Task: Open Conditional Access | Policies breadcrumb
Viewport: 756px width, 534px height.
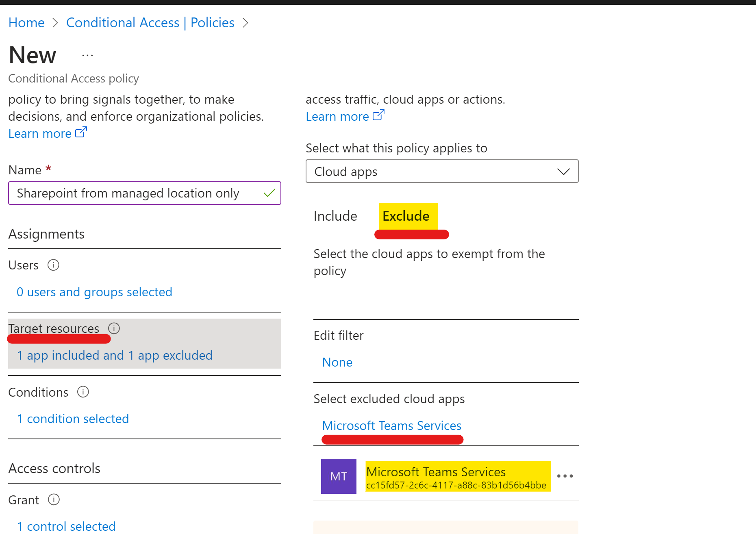Action: coord(150,23)
